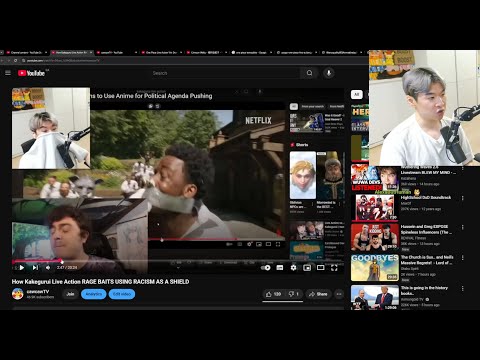
Task: Open more actions three-dot menu
Action: 339,294
